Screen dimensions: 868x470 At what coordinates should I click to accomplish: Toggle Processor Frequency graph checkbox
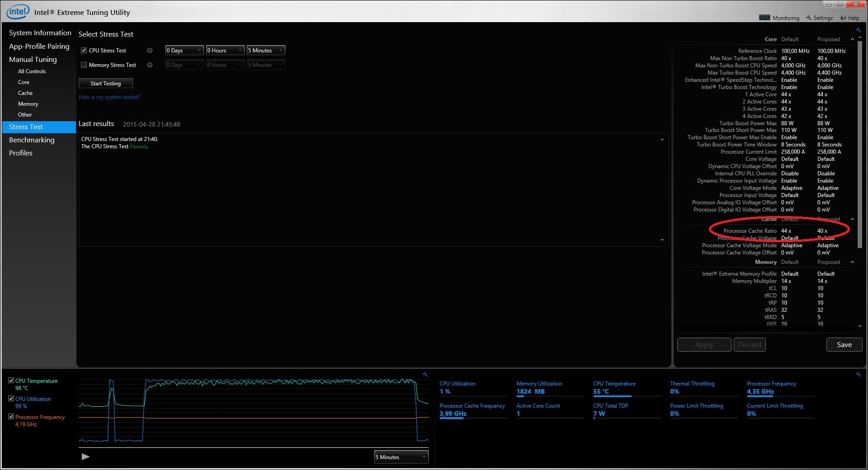pyautogui.click(x=11, y=417)
